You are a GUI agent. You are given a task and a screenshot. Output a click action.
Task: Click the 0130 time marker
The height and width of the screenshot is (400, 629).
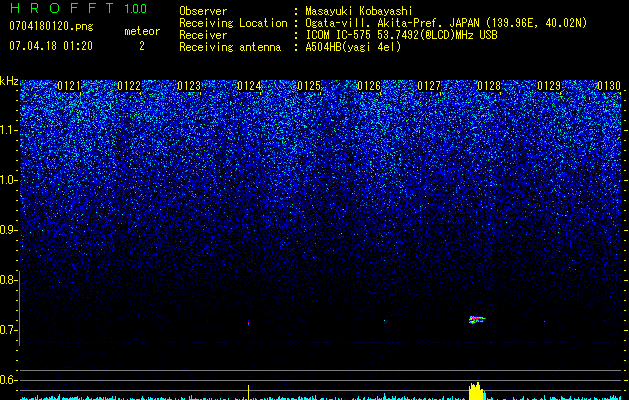[x=609, y=86]
